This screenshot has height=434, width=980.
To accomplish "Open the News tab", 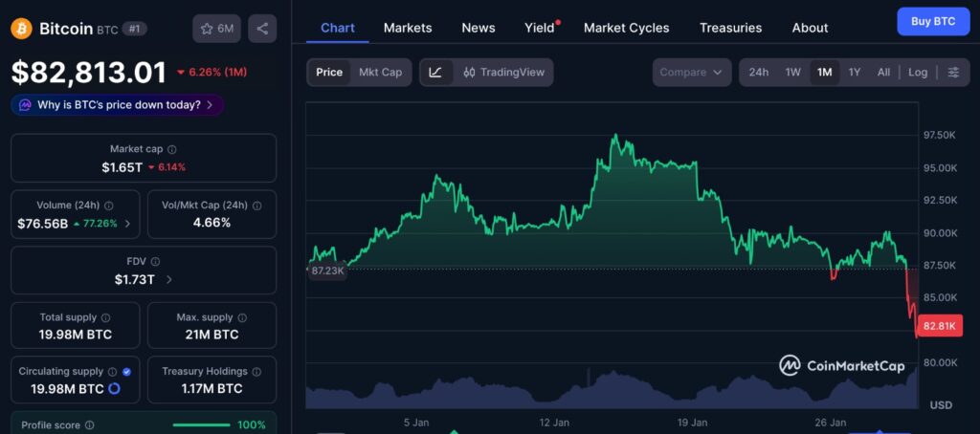I will [x=479, y=28].
